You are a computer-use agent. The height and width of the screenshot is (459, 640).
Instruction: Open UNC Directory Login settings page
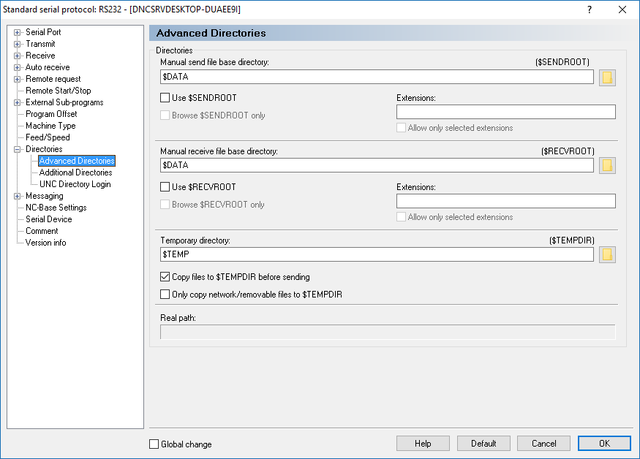pyautogui.click(x=75, y=184)
